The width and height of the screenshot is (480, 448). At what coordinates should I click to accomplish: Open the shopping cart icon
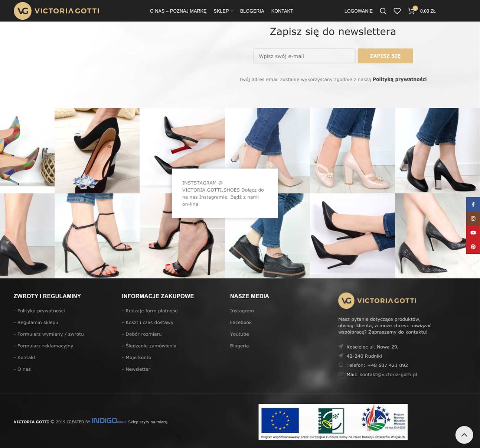point(411,11)
